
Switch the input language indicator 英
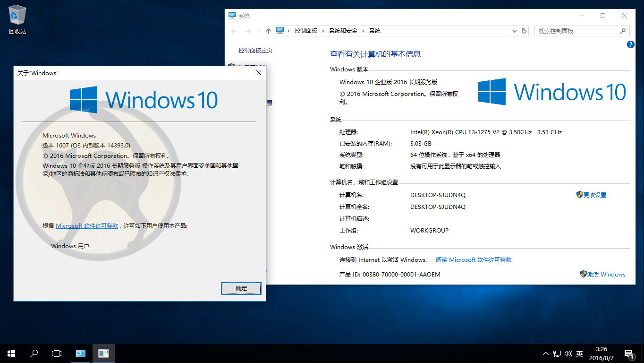click(x=579, y=353)
